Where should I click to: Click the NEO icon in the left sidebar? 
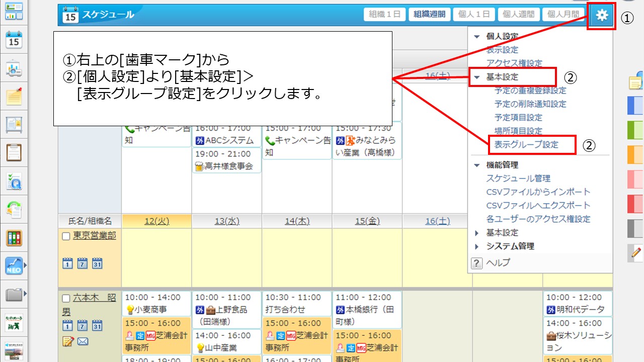coord(15,266)
